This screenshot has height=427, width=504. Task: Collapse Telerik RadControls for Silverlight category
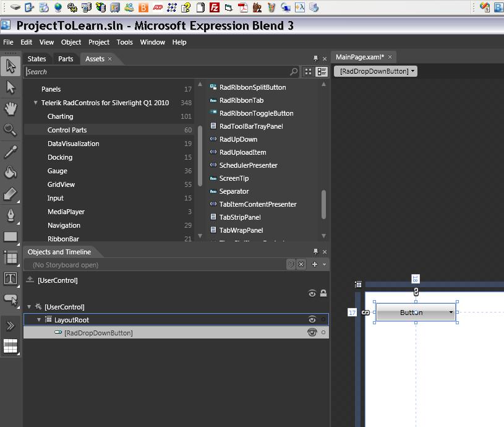pos(36,103)
